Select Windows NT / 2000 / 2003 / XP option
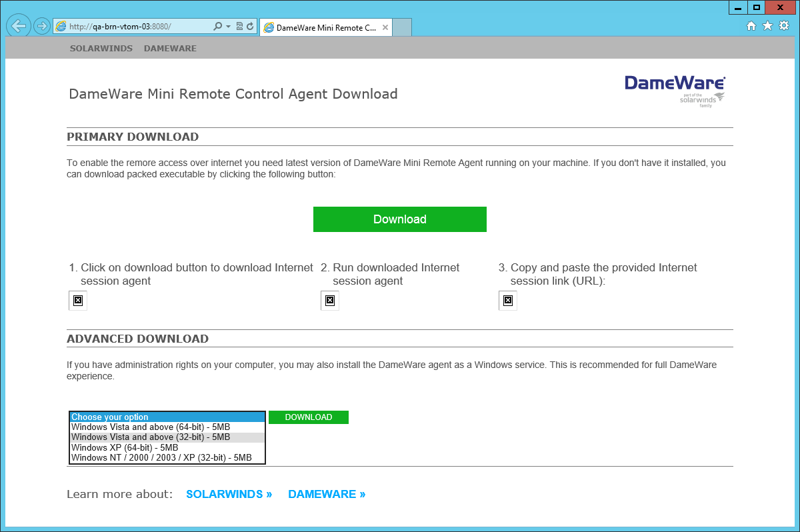The width and height of the screenshot is (800, 532). coord(167,458)
